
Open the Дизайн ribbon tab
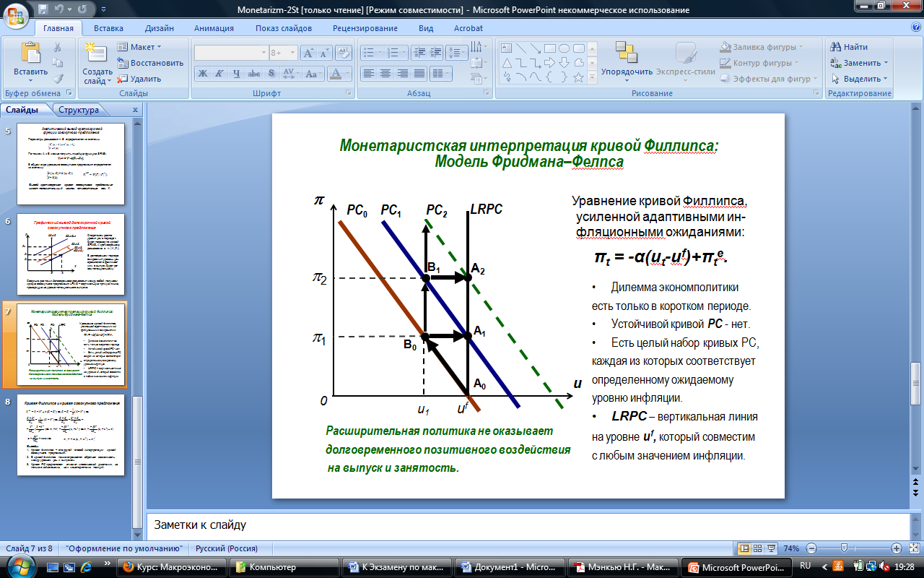point(159,28)
